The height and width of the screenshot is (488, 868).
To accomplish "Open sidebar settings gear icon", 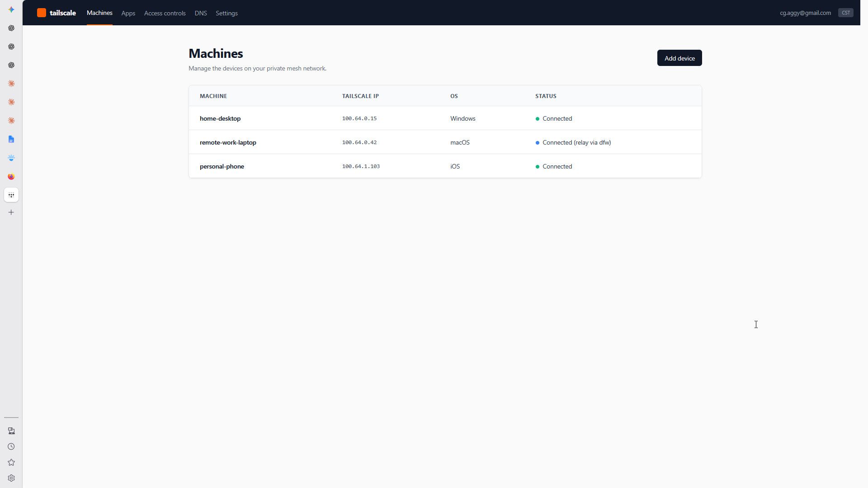I will coord(11,478).
